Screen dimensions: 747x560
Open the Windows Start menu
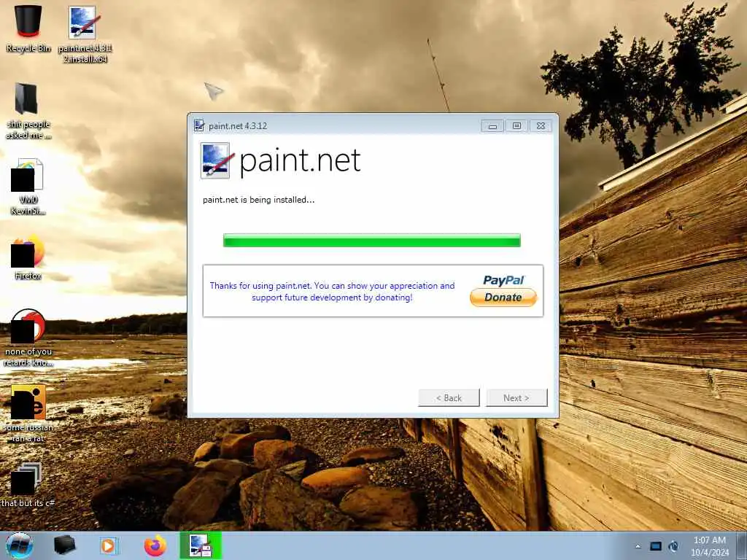tap(20, 545)
